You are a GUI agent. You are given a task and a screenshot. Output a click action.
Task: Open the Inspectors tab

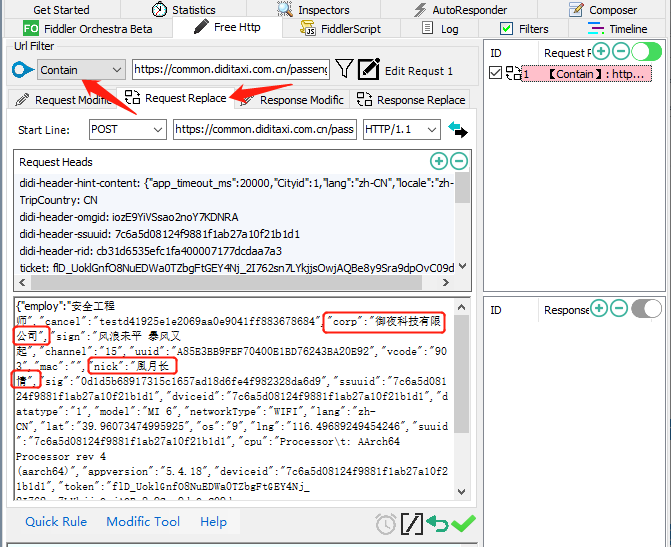313,9
